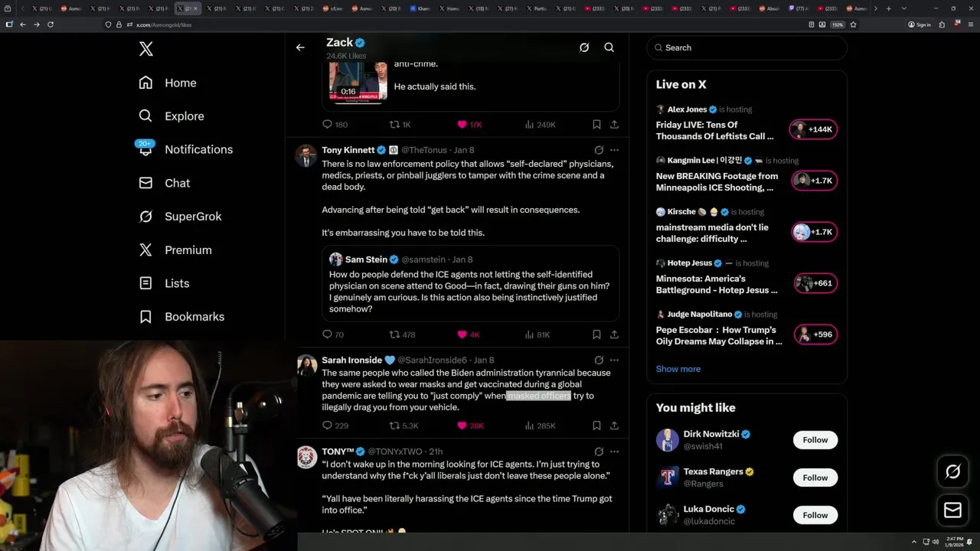Click the Search input field
The image size is (980, 551).
point(746,47)
